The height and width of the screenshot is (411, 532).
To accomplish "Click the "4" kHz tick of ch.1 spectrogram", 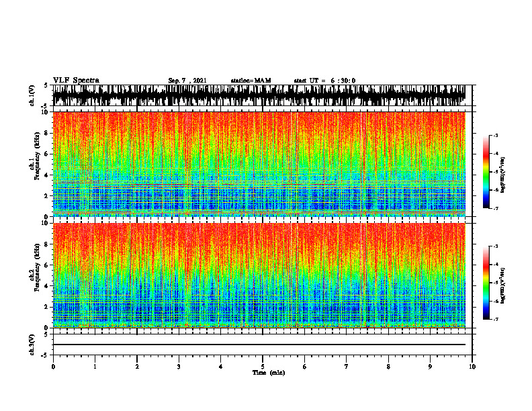I will tap(46, 175).
